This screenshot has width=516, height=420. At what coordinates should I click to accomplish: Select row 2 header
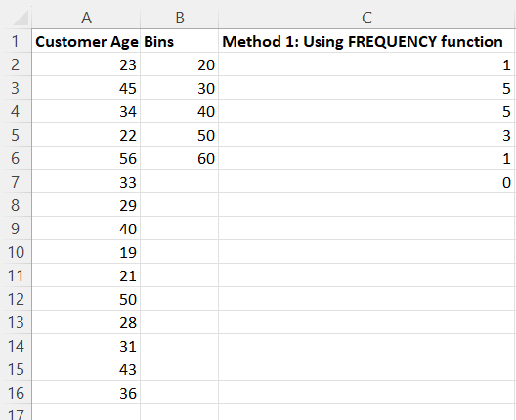(16, 64)
